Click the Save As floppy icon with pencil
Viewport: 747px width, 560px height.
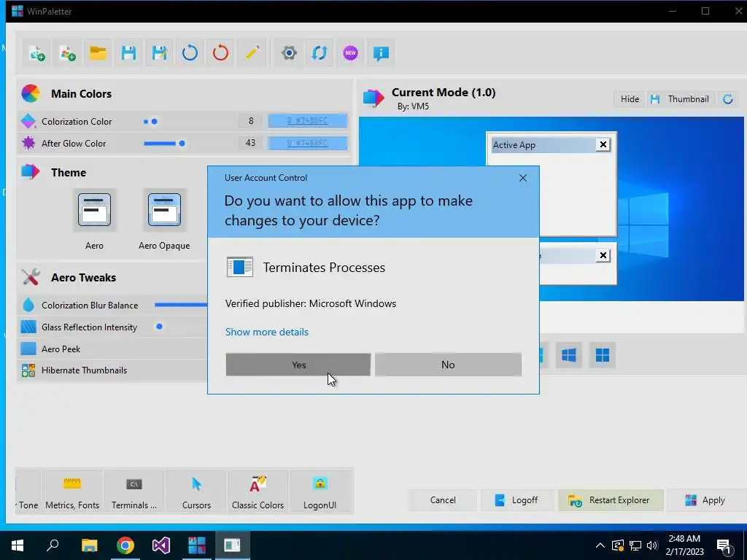(159, 52)
